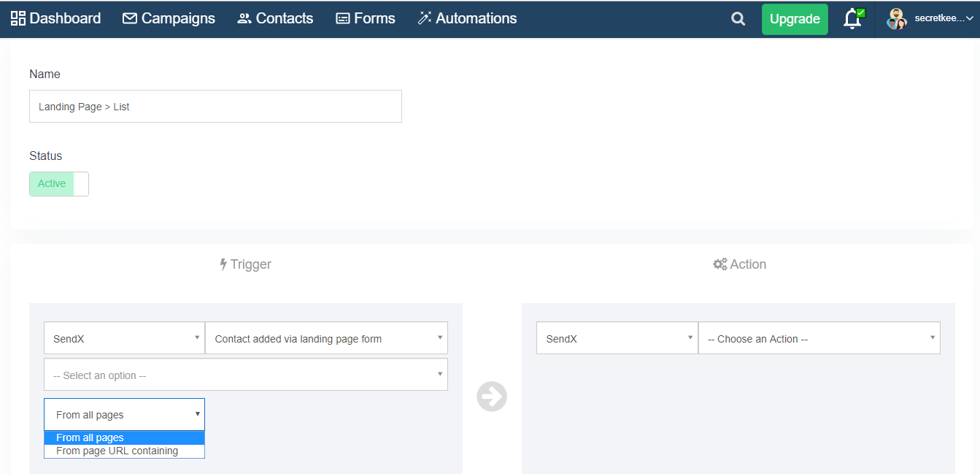The height and width of the screenshot is (474, 980).
Task: Expand the secretkee account menu
Action: point(944,19)
